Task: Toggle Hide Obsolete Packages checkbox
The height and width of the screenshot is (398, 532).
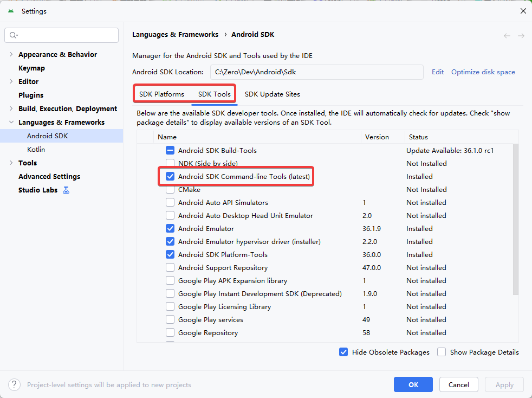Action: [x=343, y=352]
